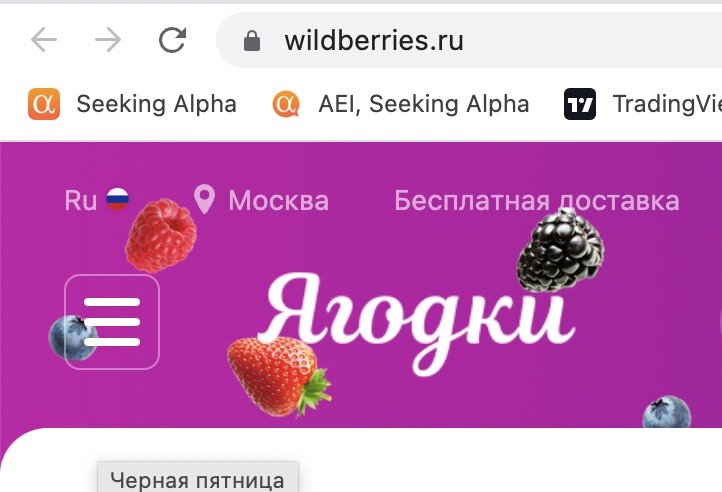Open the hamburger catalog menu

tap(112, 322)
